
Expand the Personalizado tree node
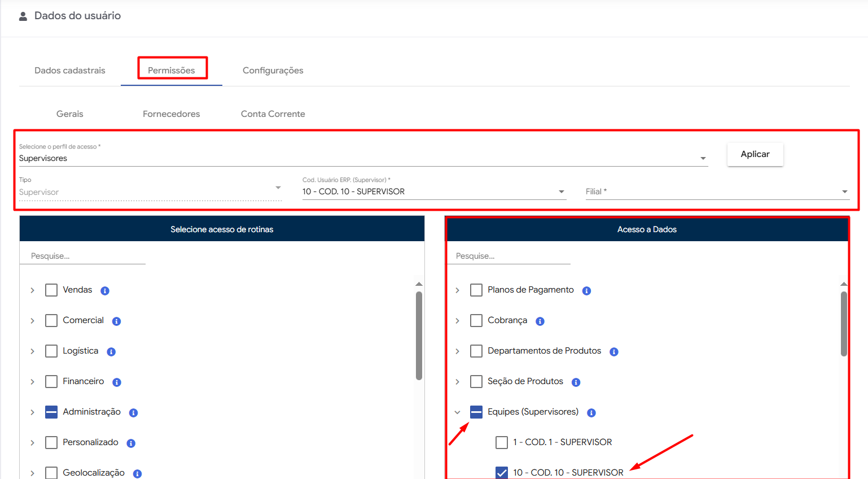33,443
